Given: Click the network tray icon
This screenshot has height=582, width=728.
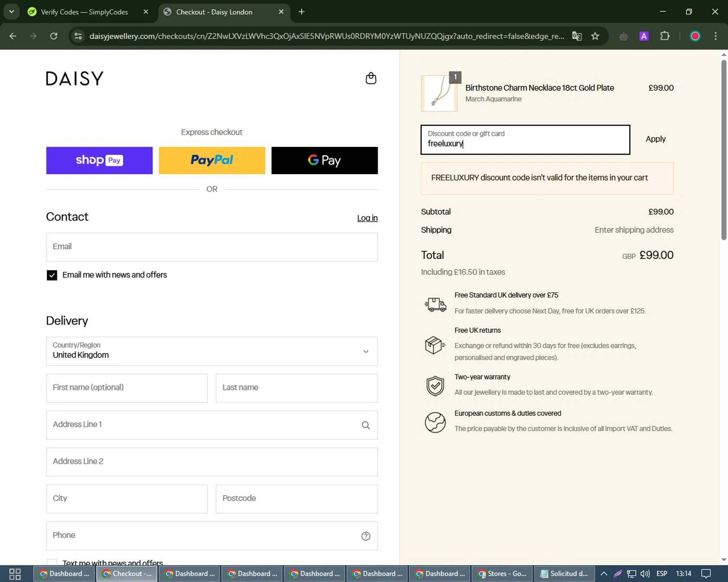Looking at the screenshot, I should 631,574.
